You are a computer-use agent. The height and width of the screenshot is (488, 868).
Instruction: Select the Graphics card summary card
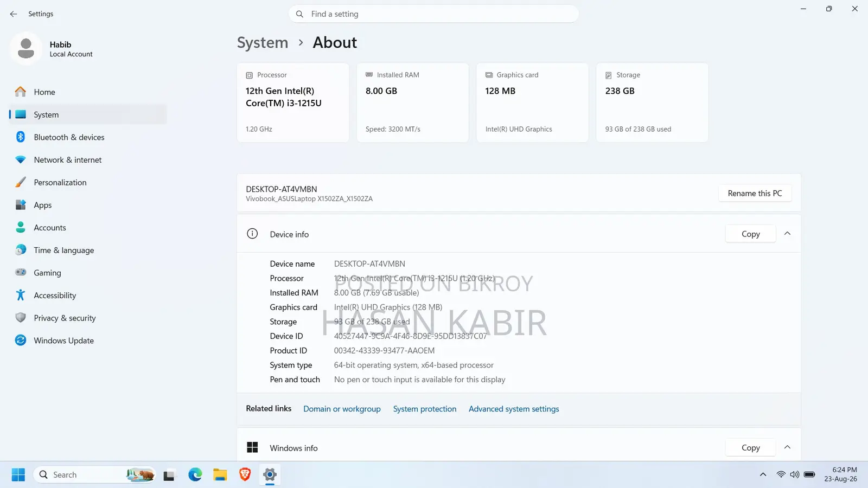[532, 103]
